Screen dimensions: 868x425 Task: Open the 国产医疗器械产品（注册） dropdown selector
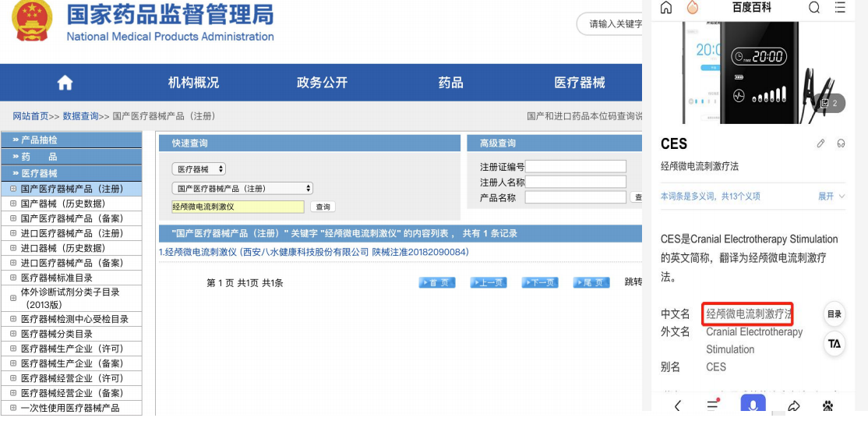242,188
